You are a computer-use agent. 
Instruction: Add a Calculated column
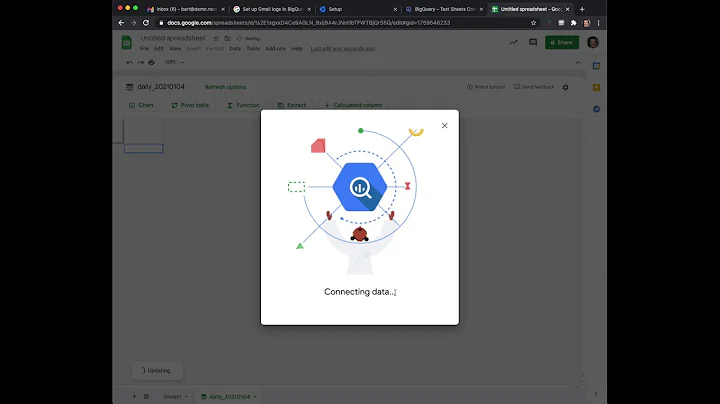click(x=353, y=105)
